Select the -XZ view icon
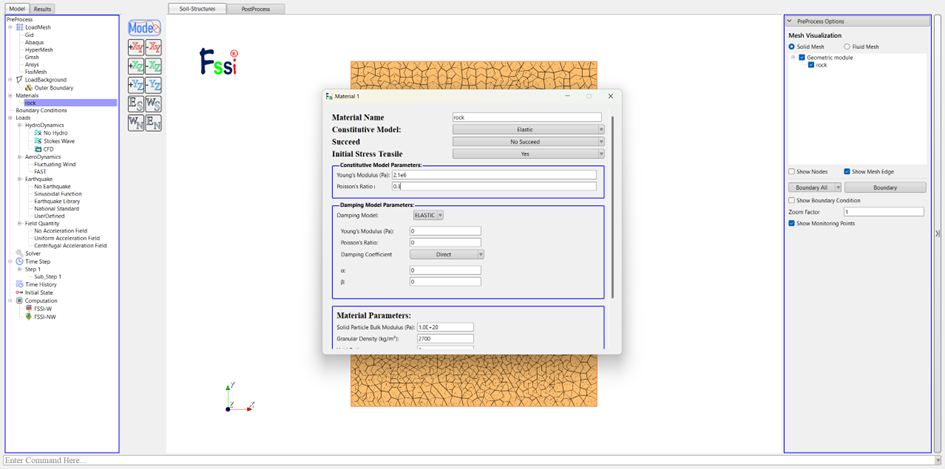Screen dimensions: 945x469 [154, 66]
